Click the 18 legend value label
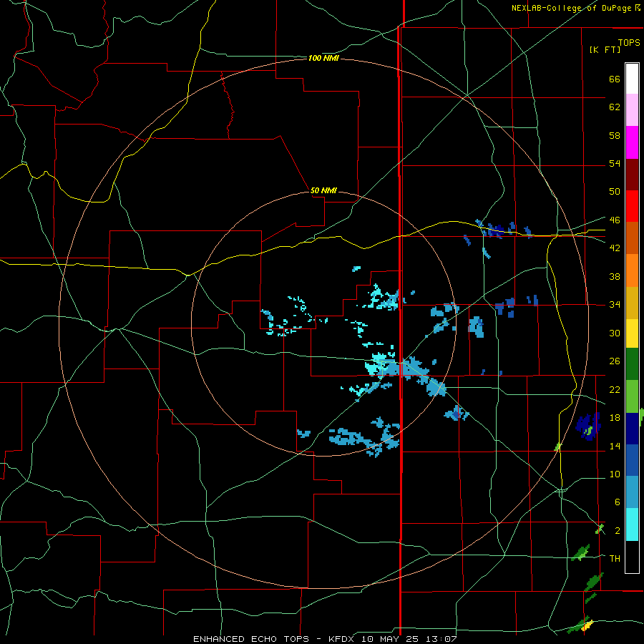 (x=615, y=418)
